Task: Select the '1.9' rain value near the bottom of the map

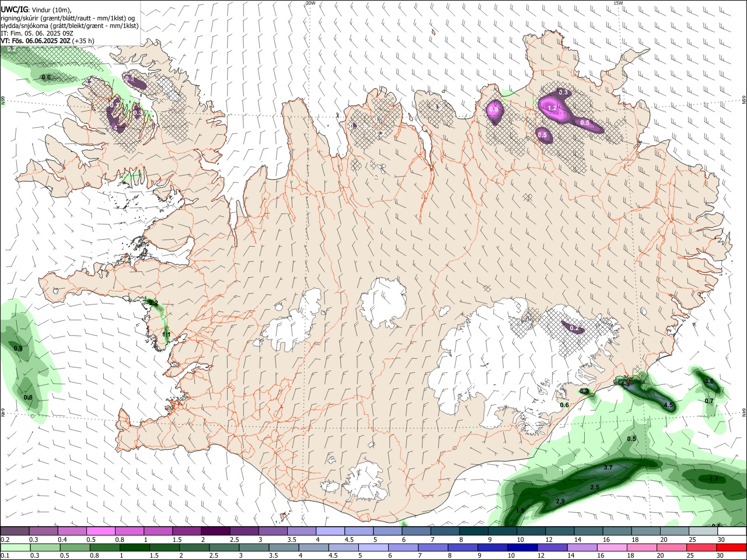Action: pyautogui.click(x=521, y=510)
